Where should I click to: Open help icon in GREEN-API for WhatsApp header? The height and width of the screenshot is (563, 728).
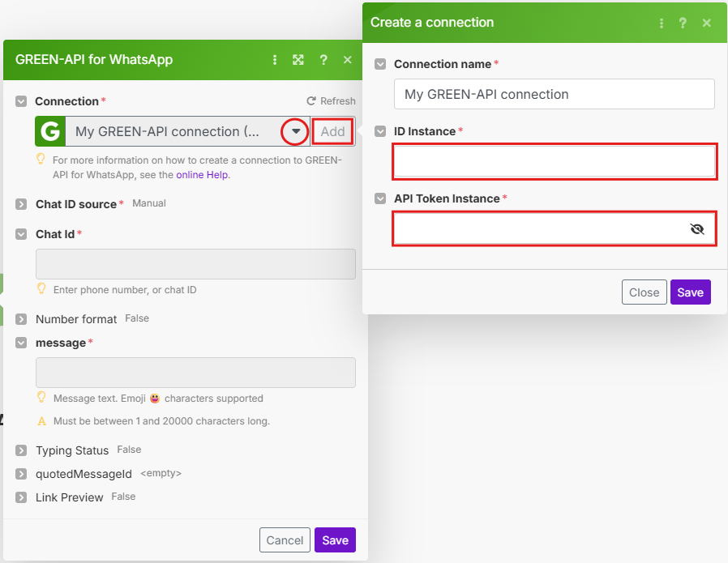pos(323,60)
